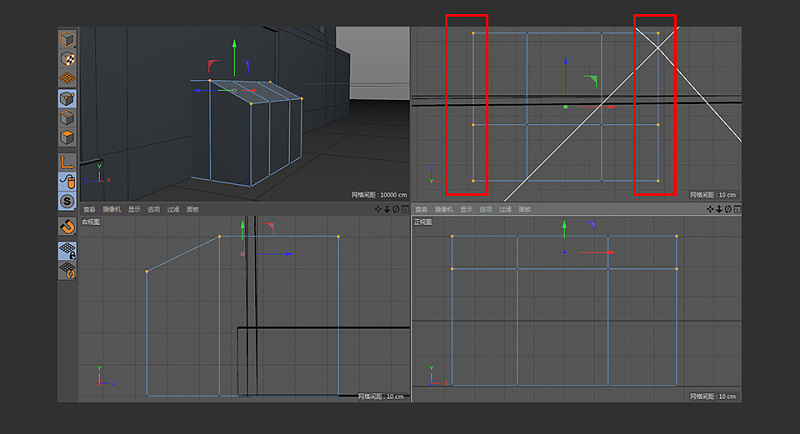Open 摄像机 menu in right-view viewport
Viewport: 800px width, 434px height.
pos(112,209)
